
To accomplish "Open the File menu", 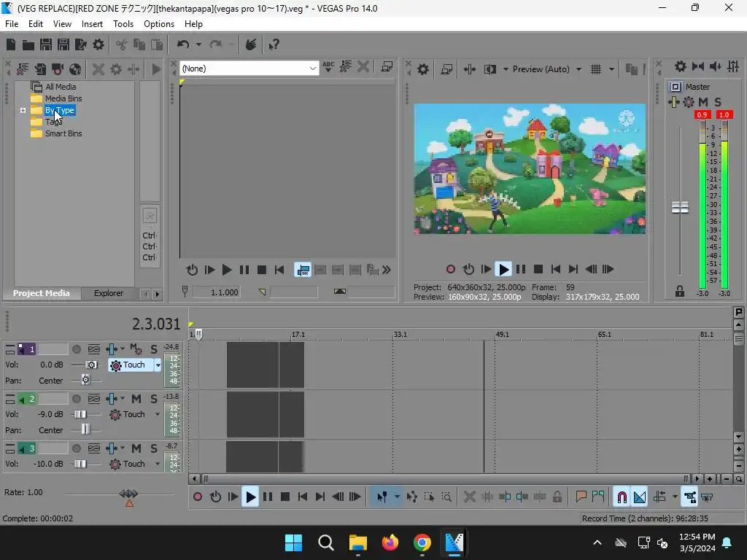I will click(12, 24).
